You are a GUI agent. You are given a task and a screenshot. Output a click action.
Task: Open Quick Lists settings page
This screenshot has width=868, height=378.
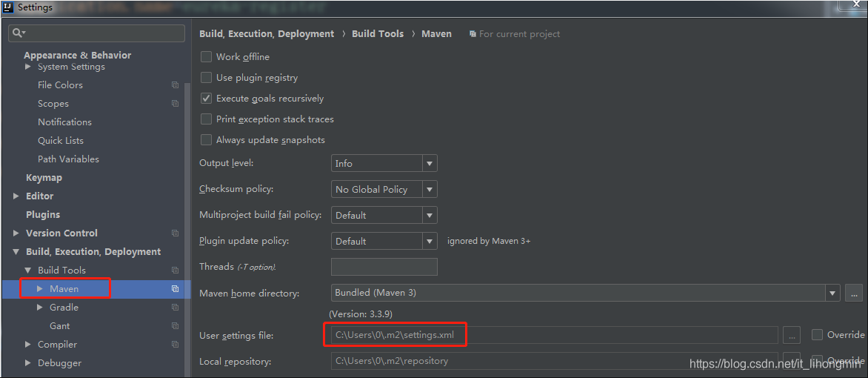[x=60, y=141]
